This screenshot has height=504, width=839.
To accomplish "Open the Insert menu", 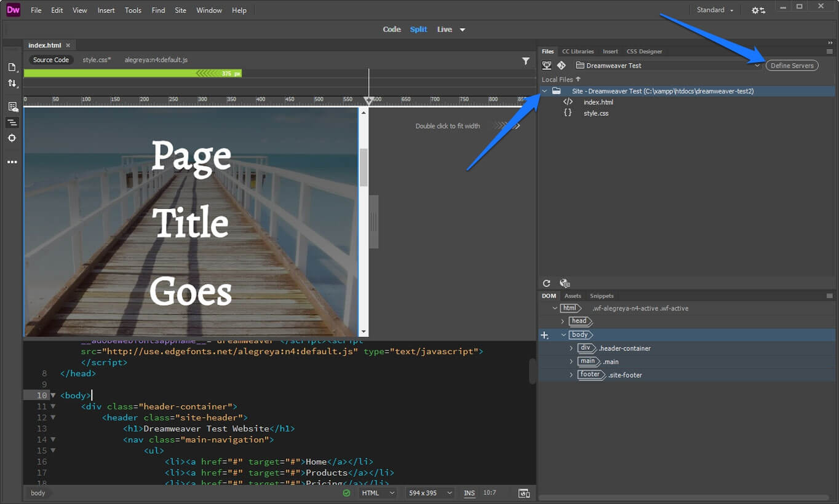I will [x=106, y=10].
